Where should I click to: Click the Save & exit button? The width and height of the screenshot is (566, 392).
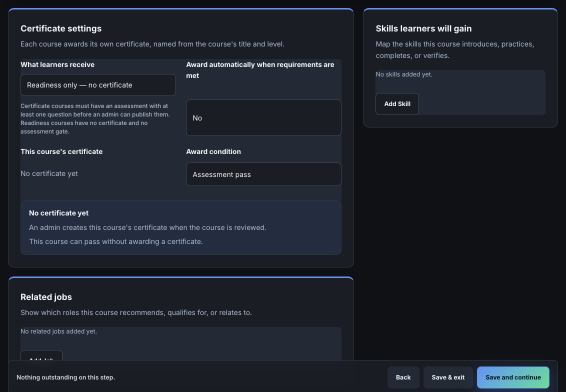[448, 377]
